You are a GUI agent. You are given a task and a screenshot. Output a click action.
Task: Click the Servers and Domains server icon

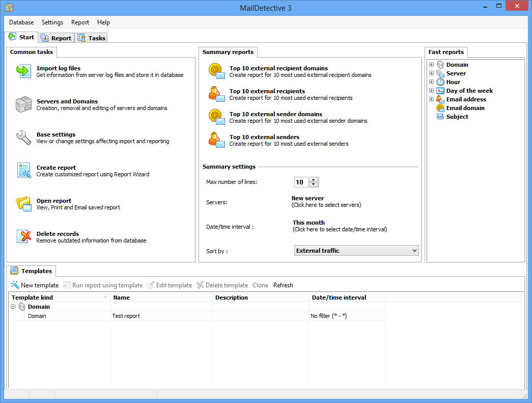pos(23,104)
